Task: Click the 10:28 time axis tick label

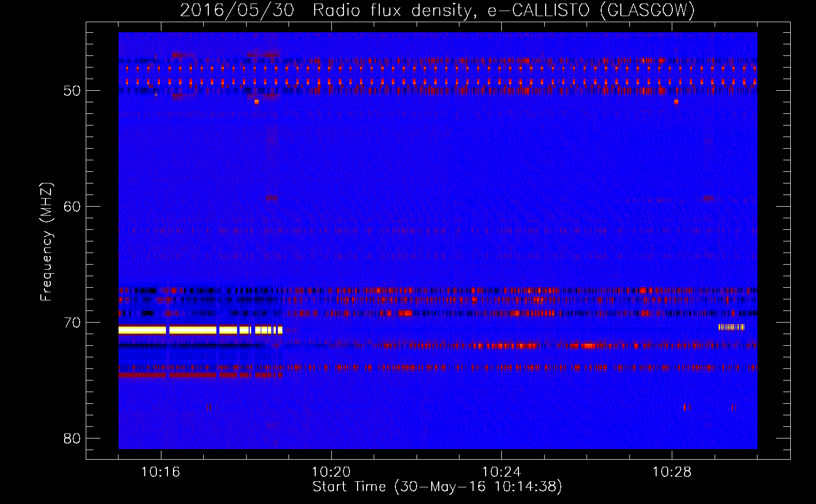Action: [x=672, y=472]
